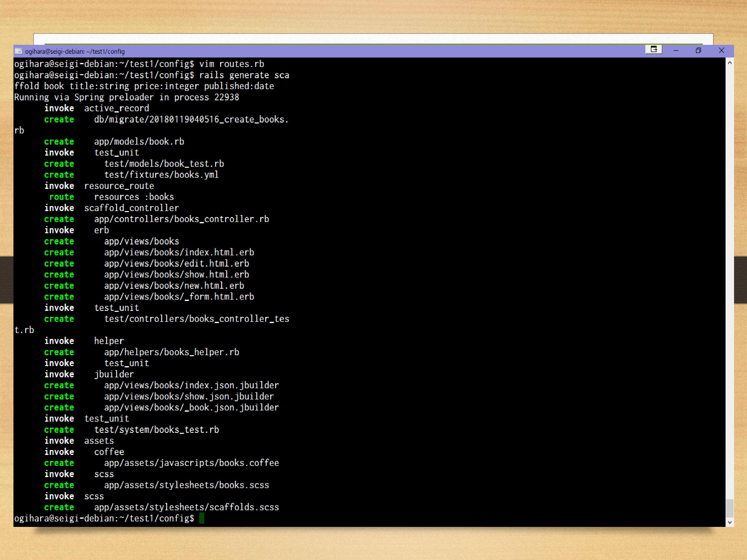The width and height of the screenshot is (747, 560).
Task: Click 'Running via Spring preloader in process 22938'
Action: [126, 97]
